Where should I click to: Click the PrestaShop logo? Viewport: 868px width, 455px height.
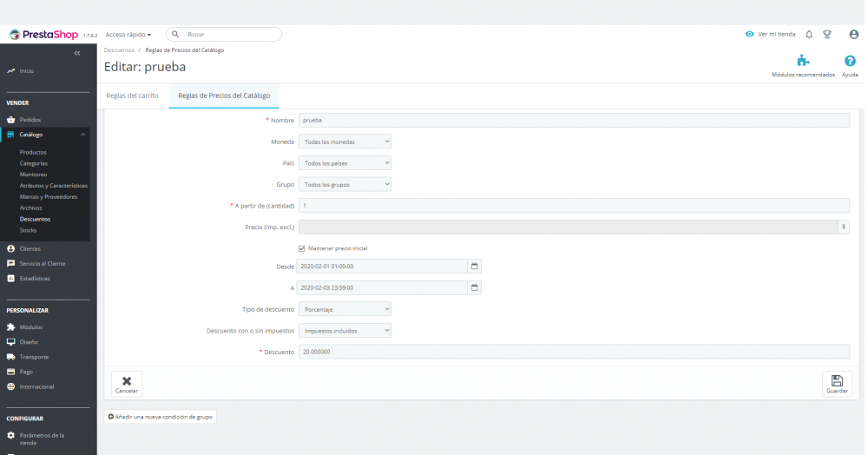click(x=43, y=35)
